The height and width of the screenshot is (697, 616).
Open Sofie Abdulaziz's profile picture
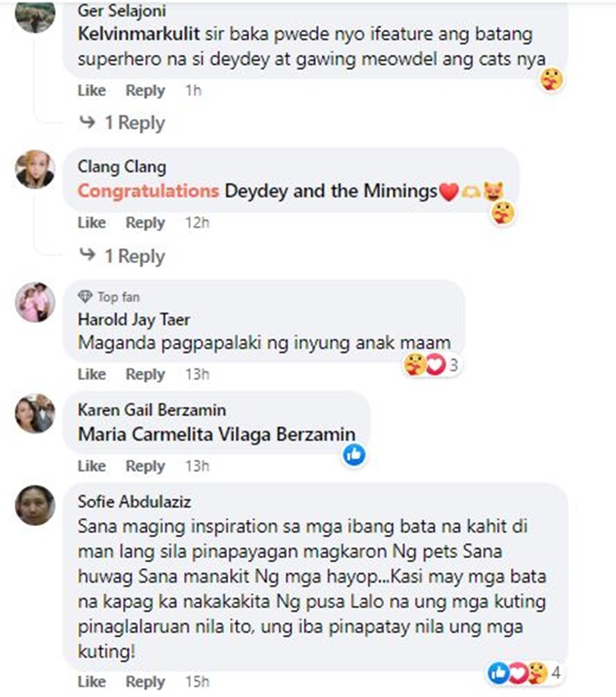[35, 505]
